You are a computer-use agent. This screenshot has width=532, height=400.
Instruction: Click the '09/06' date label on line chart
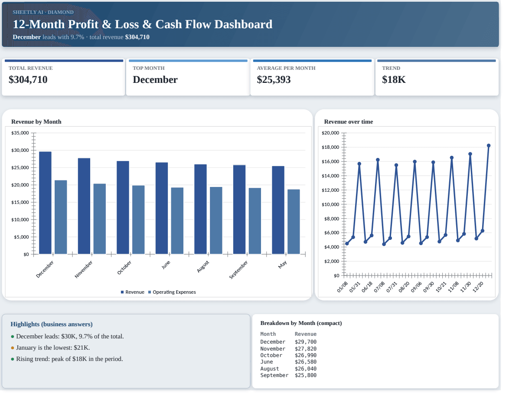(x=416, y=287)
